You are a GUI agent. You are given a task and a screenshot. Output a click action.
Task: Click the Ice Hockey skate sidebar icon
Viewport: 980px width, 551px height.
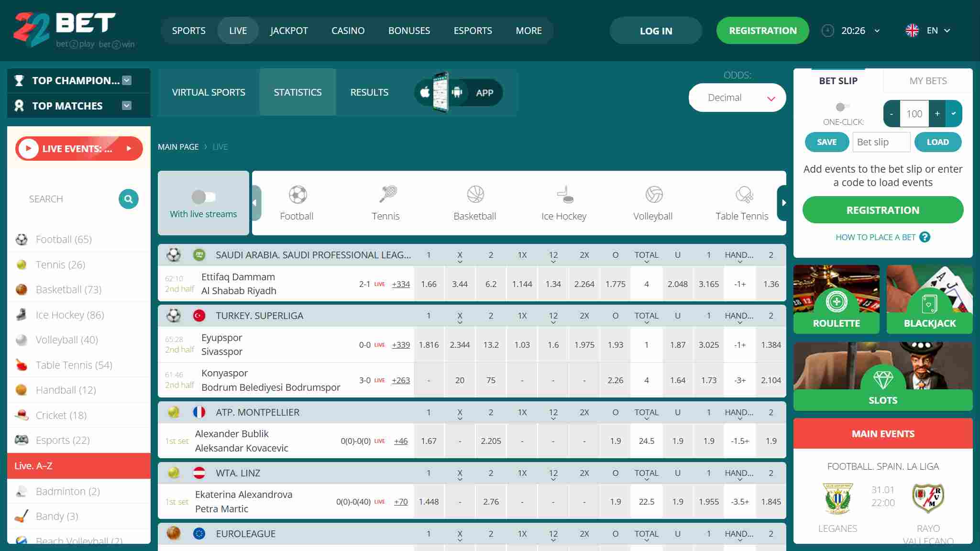tap(21, 314)
